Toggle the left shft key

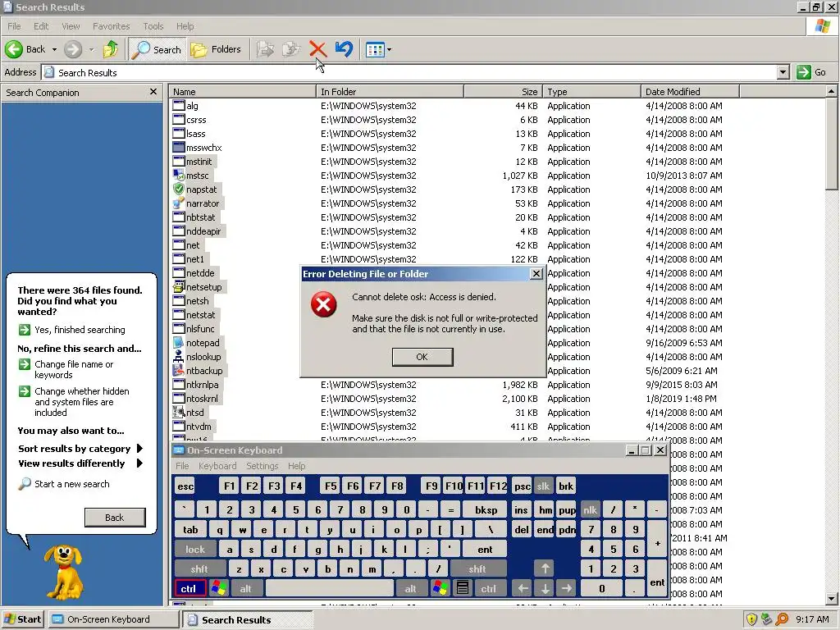click(x=199, y=569)
